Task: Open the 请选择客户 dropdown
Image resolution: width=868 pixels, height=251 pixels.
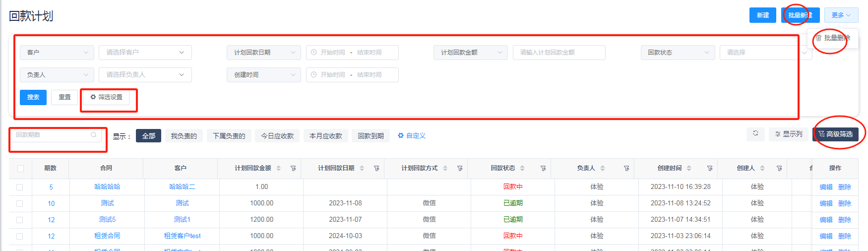Action: (x=145, y=53)
